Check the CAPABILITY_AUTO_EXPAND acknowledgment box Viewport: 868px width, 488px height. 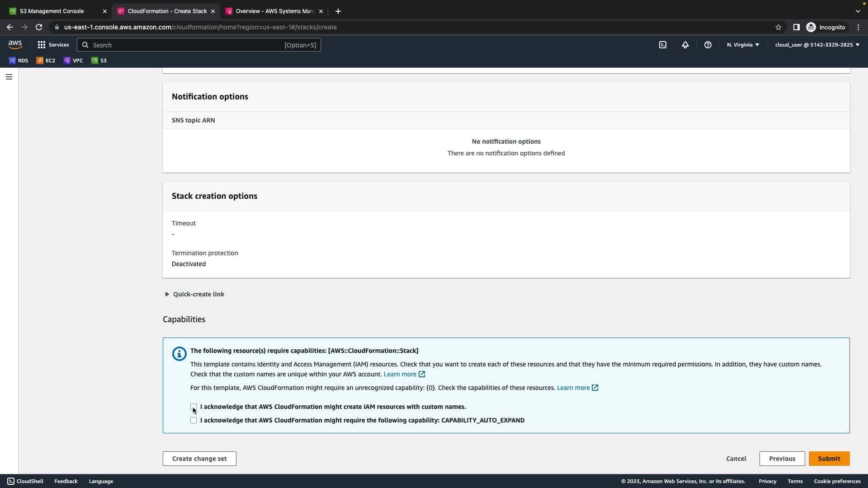(x=193, y=420)
